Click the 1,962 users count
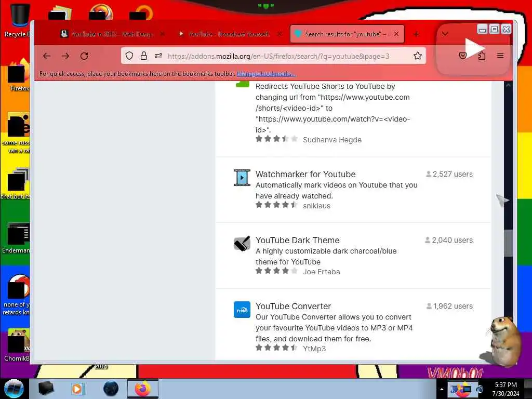The height and width of the screenshot is (399, 532). (449, 306)
